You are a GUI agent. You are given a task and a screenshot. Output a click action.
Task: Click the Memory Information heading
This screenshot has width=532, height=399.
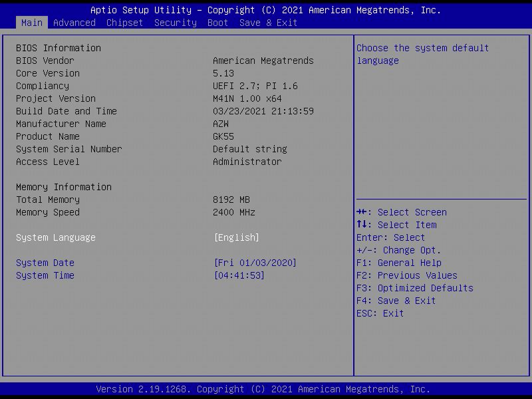[x=64, y=187]
